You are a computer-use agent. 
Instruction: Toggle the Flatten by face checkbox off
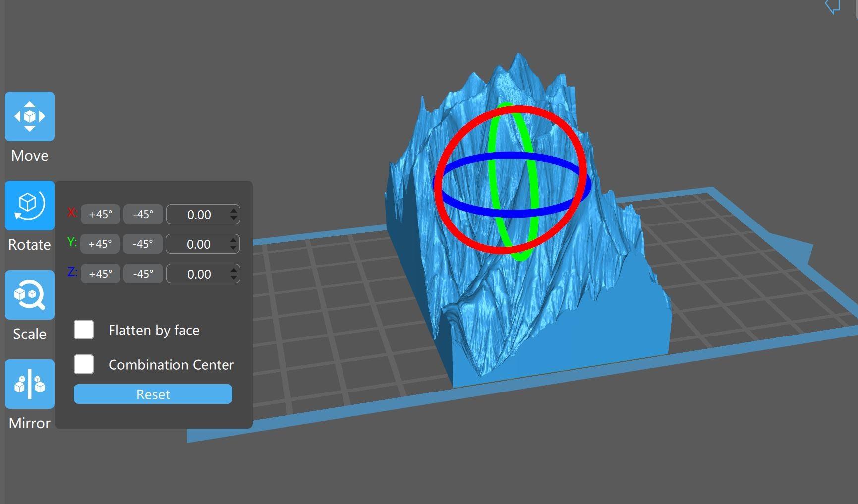[84, 329]
